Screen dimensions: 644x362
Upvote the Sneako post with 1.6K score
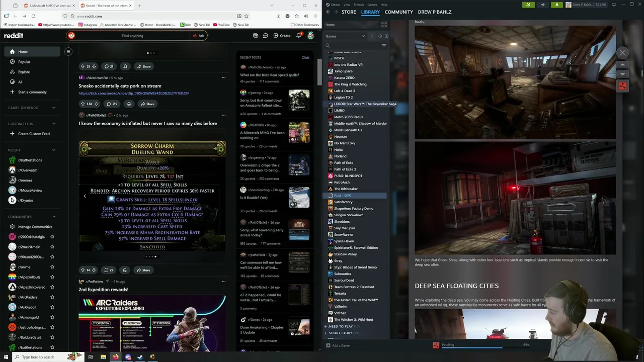(83, 104)
